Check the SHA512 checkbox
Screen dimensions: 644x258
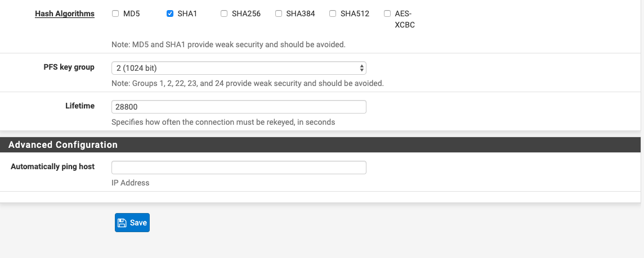pos(333,13)
